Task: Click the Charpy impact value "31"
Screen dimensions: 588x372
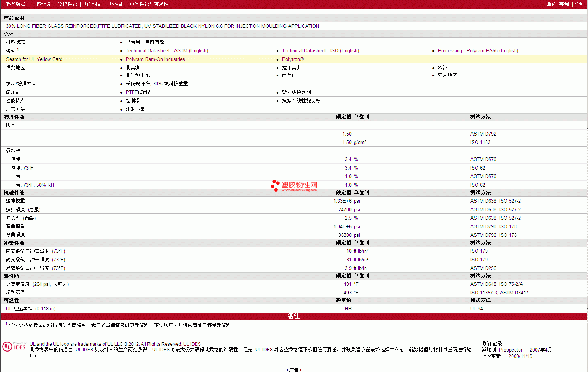Action: point(349,260)
